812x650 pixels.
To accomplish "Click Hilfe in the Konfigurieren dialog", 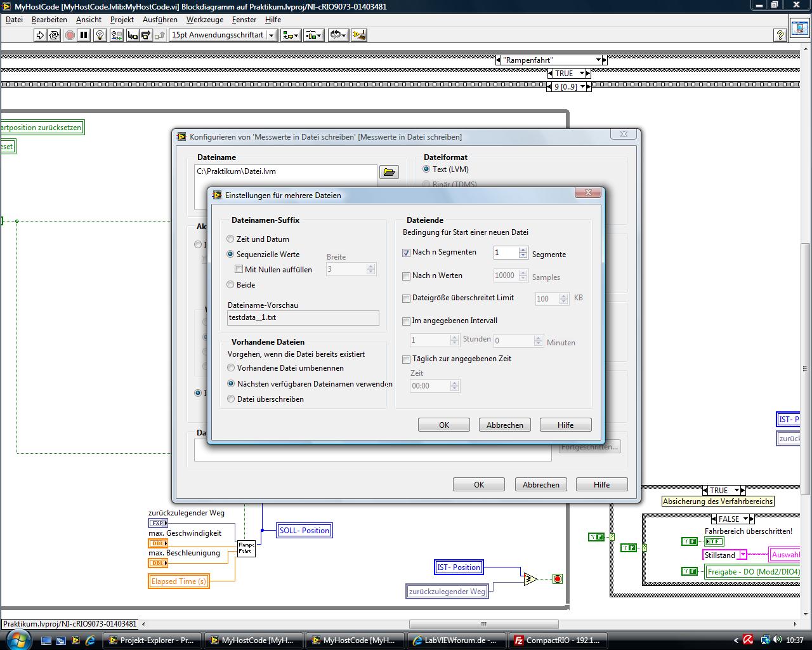I will click(x=602, y=485).
